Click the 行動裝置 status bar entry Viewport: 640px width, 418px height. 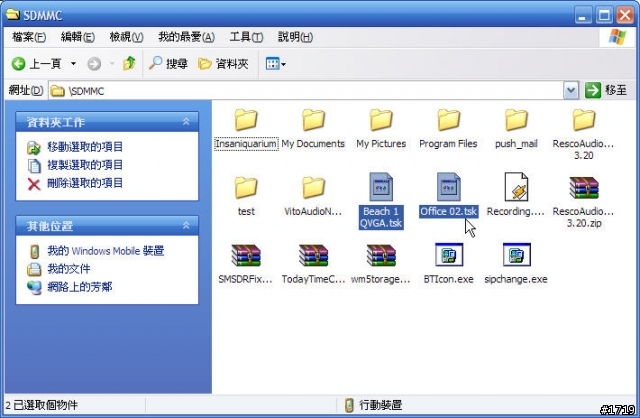[x=373, y=405]
